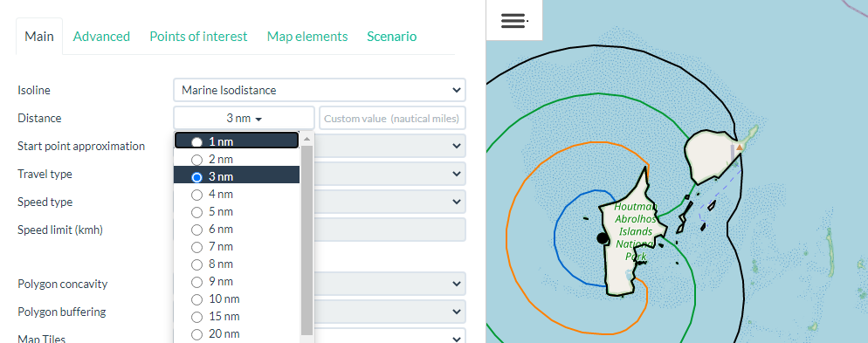Expand the Polygon buffering dropdown

pyautogui.click(x=389, y=312)
